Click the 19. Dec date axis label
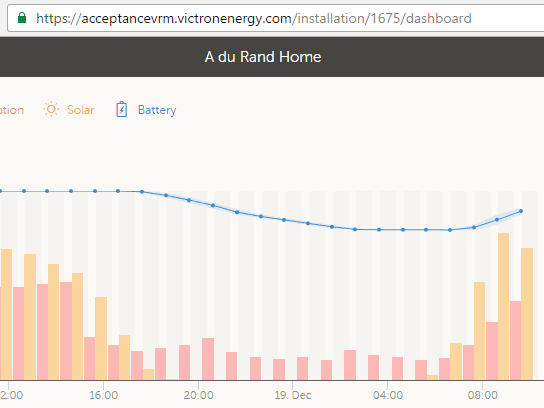Viewport: 544px width, 408px height. [293, 395]
